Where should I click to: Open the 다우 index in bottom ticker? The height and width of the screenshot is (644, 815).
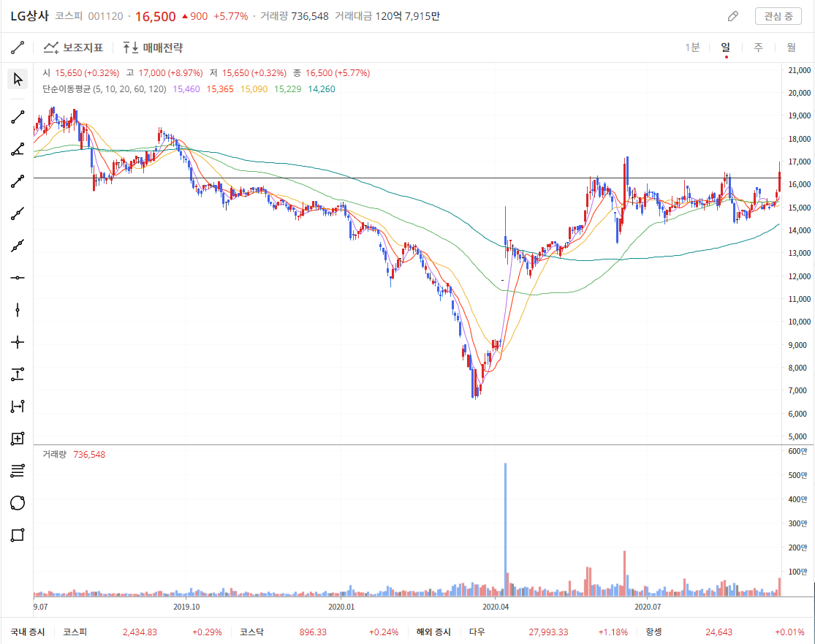coord(477,632)
